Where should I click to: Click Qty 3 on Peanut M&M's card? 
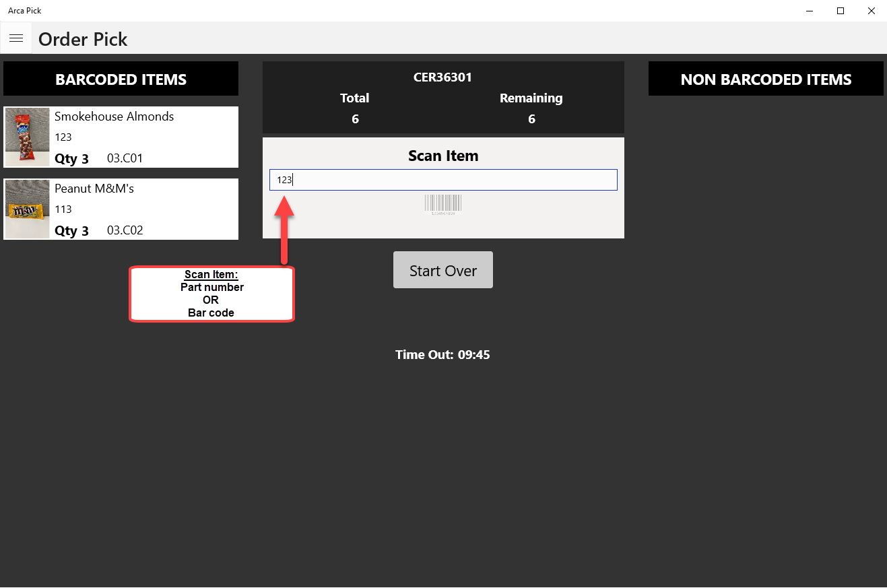[x=71, y=232]
